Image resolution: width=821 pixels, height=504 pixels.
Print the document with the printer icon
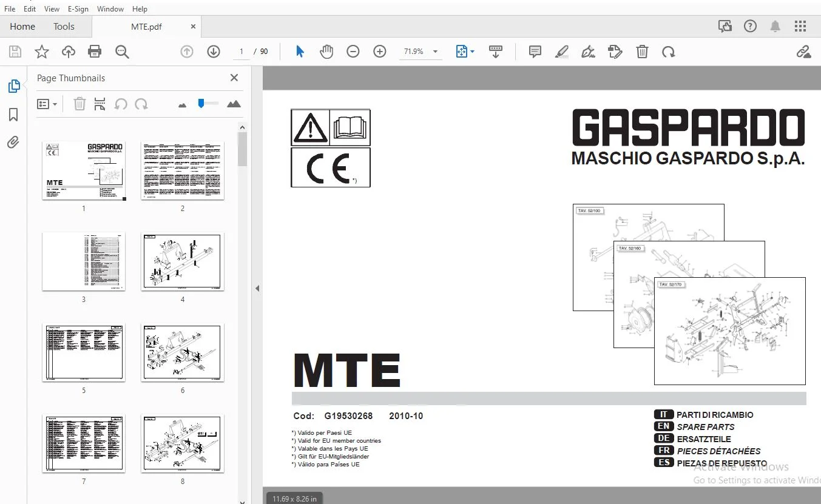[x=95, y=52]
